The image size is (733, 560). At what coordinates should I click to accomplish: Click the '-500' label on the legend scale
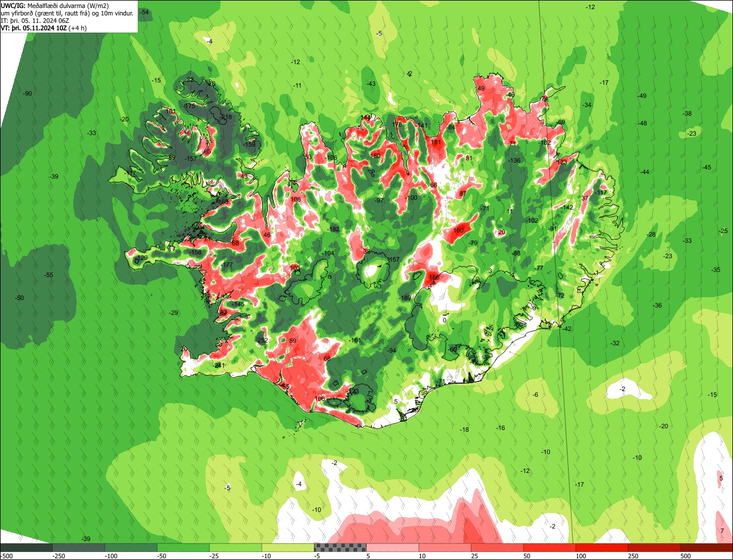(6, 556)
